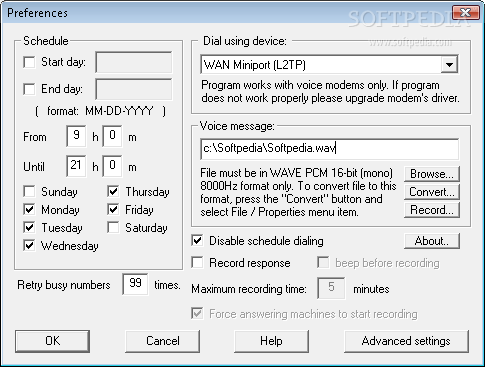Enable the Start day checkbox

tap(29, 62)
